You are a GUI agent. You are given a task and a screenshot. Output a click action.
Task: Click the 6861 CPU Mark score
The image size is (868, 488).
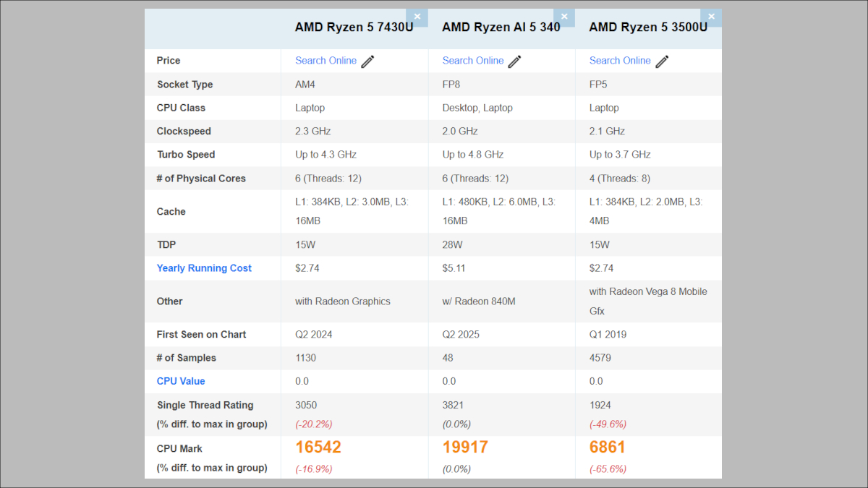point(607,448)
